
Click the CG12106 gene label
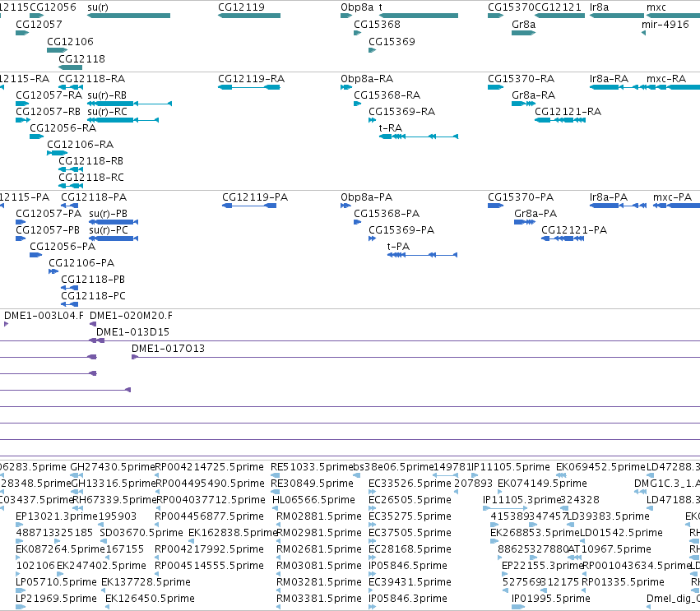coord(70,42)
